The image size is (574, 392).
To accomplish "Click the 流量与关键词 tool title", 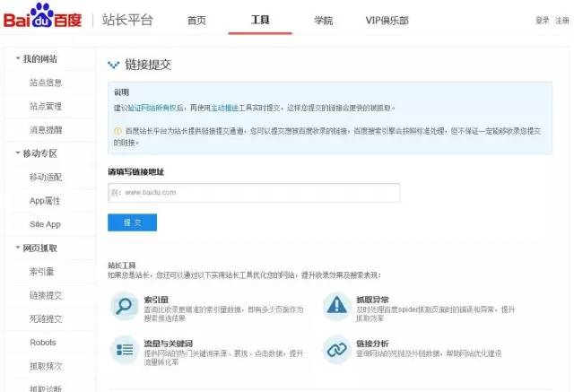I will [x=169, y=344].
